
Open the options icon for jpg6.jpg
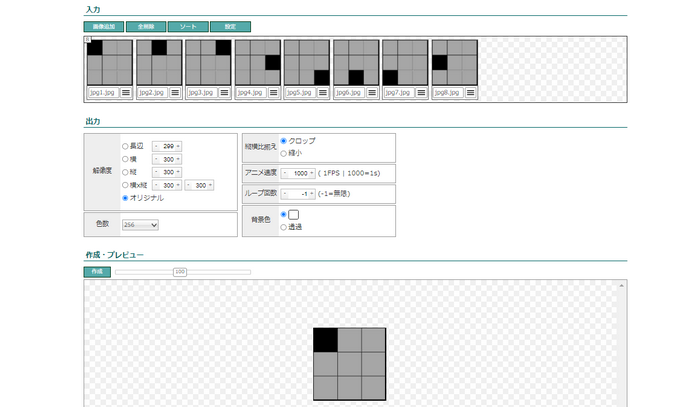(x=372, y=92)
